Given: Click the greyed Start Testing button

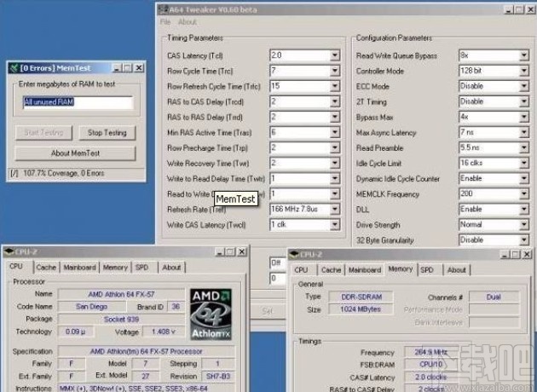Looking at the screenshot, I should (x=43, y=133).
